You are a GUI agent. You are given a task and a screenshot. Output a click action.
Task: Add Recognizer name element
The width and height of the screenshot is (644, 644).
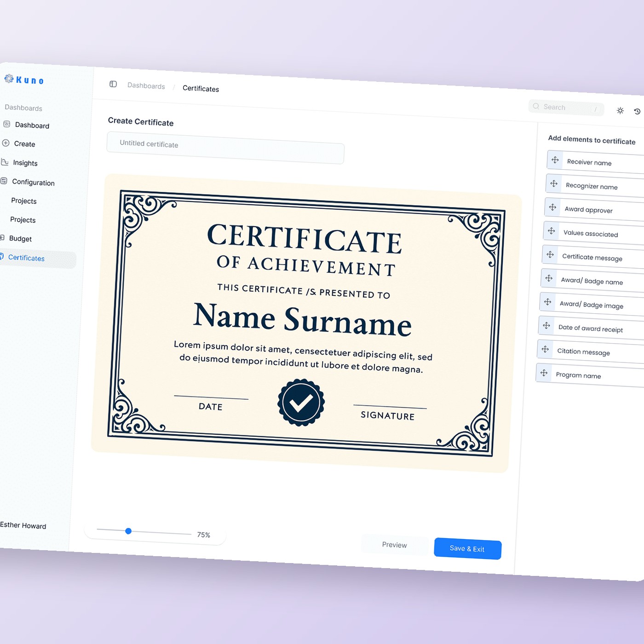594,186
